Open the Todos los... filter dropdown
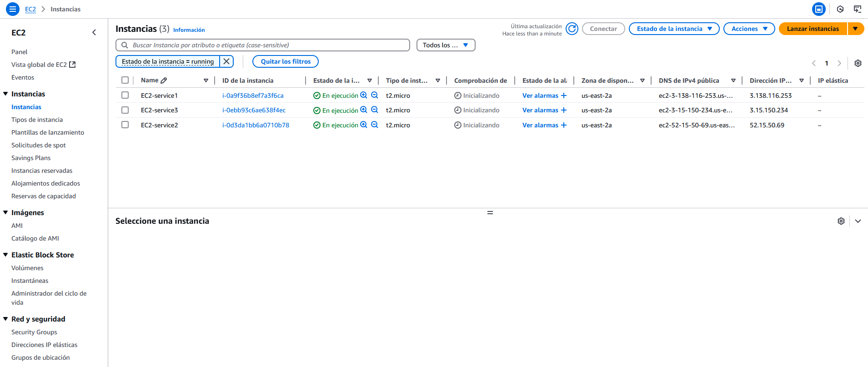 [x=446, y=45]
